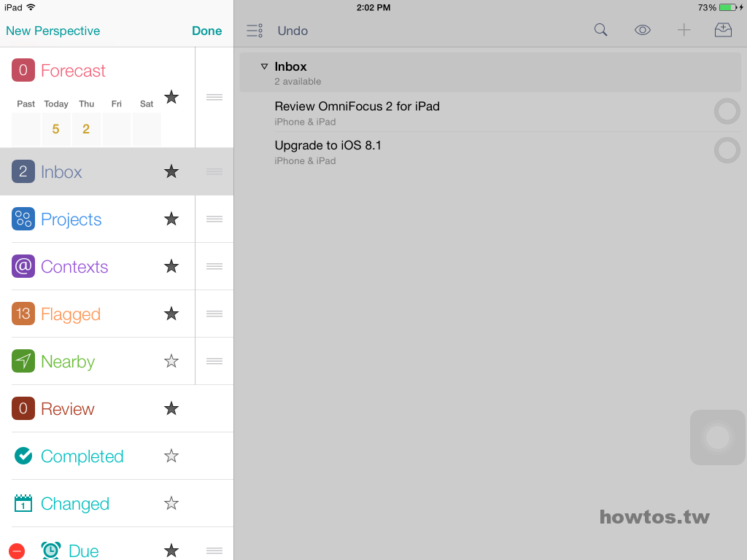
Task: Tap the Due alarm clock icon
Action: pos(51,551)
